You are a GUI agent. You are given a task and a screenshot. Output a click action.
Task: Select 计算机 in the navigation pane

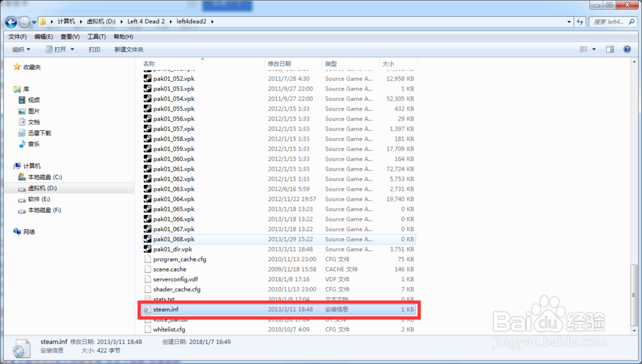coord(27,166)
